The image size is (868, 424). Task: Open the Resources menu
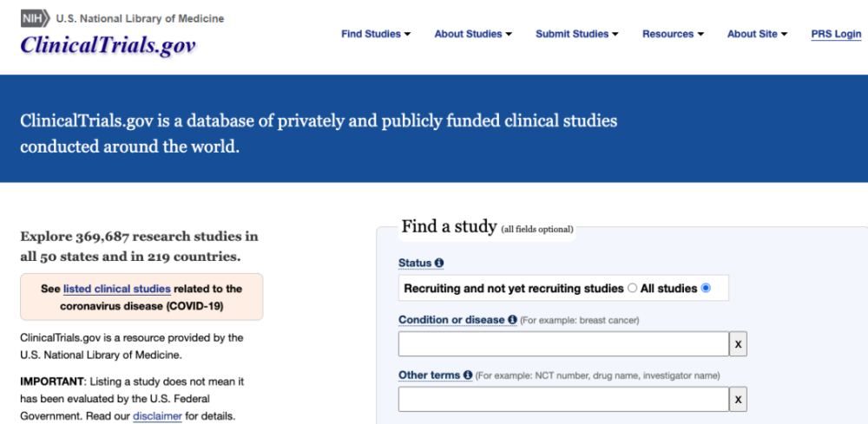(672, 34)
